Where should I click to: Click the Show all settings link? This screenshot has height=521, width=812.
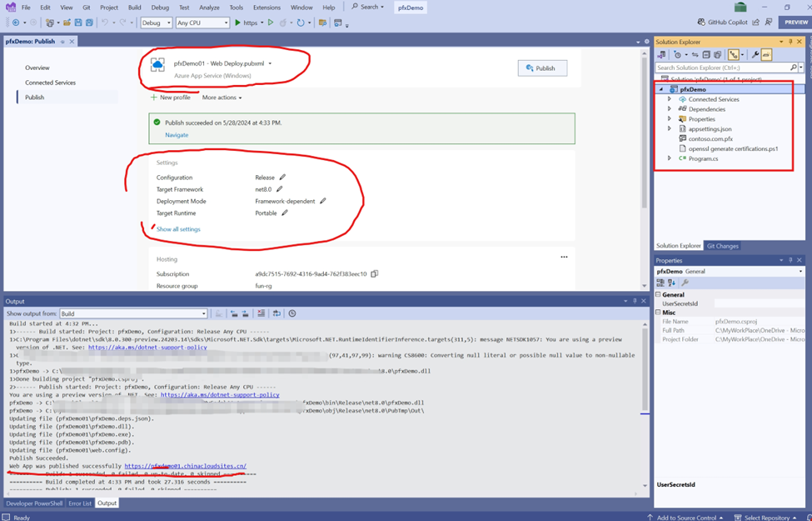178,229
